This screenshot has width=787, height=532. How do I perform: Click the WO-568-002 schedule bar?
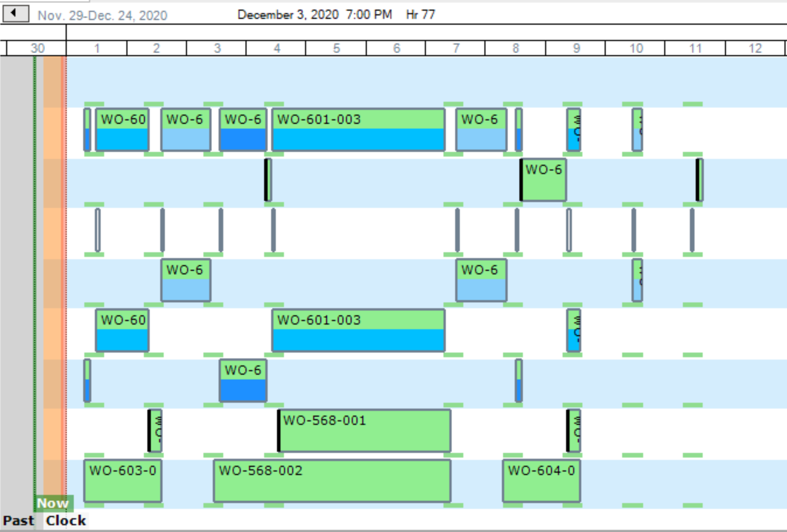pos(332,481)
